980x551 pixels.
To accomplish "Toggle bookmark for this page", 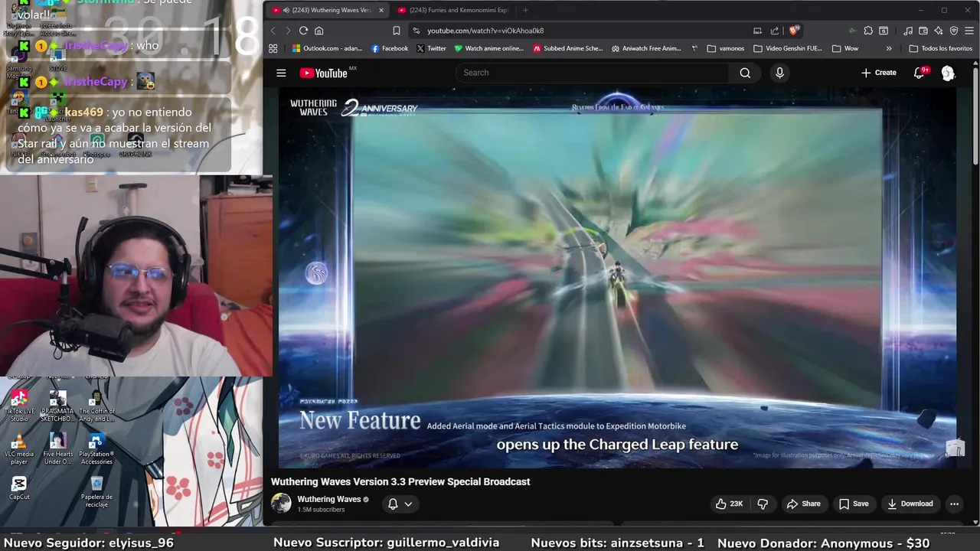I will [396, 31].
